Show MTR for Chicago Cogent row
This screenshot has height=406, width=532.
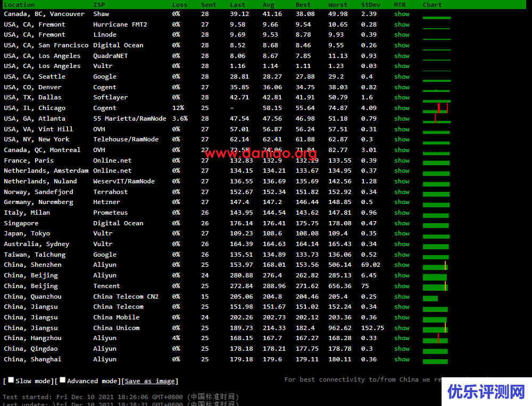pyautogui.click(x=402, y=108)
